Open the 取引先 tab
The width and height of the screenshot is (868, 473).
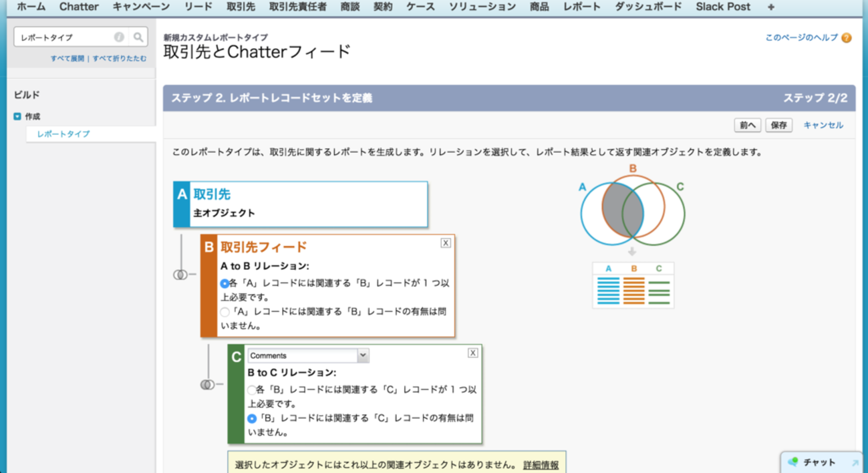241,7
